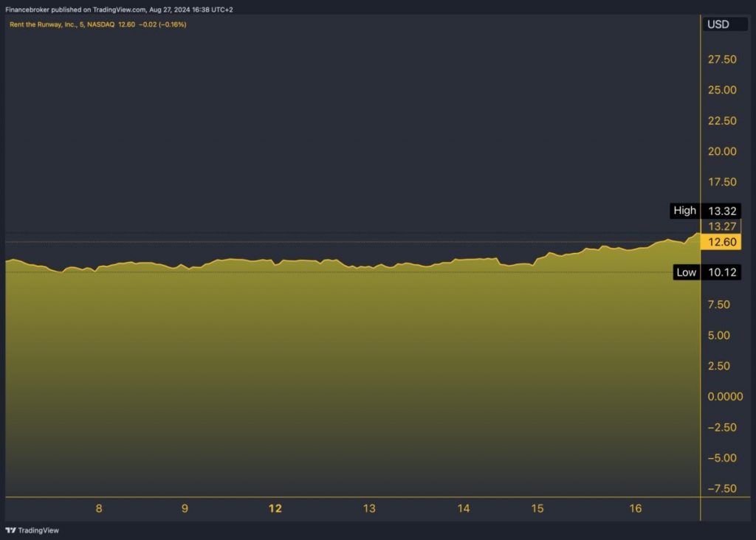This screenshot has width=756, height=540.
Task: Click date 15 on the time axis
Action: (537, 509)
